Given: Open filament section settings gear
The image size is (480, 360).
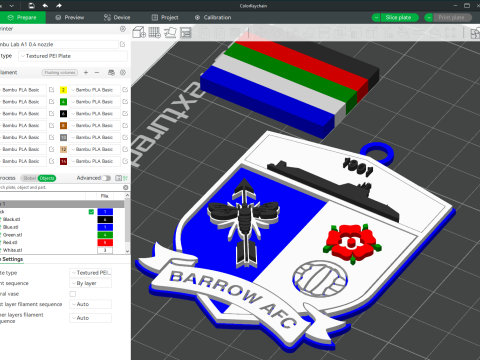Looking at the screenshot, I should pos(123,72).
